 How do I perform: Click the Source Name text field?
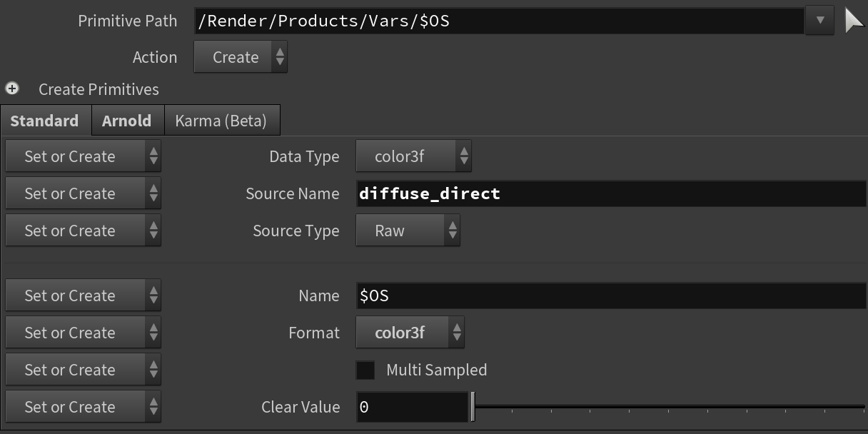pos(610,193)
